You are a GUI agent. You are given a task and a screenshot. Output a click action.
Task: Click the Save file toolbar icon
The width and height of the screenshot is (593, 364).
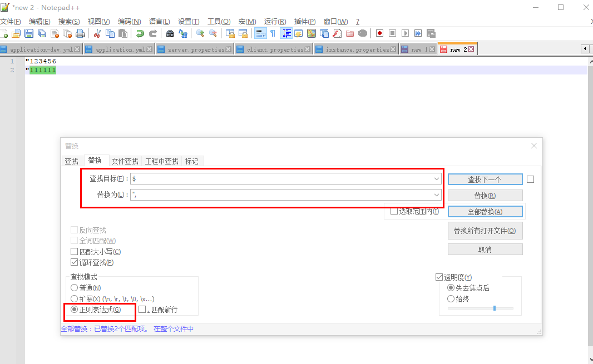[x=29, y=34]
